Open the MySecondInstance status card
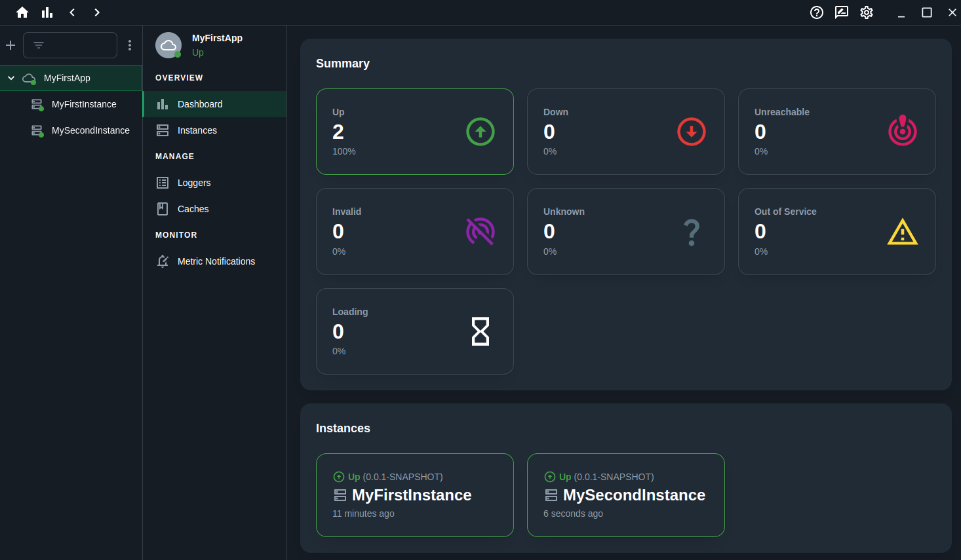Image resolution: width=961 pixels, height=560 pixels. pyautogui.click(x=625, y=495)
